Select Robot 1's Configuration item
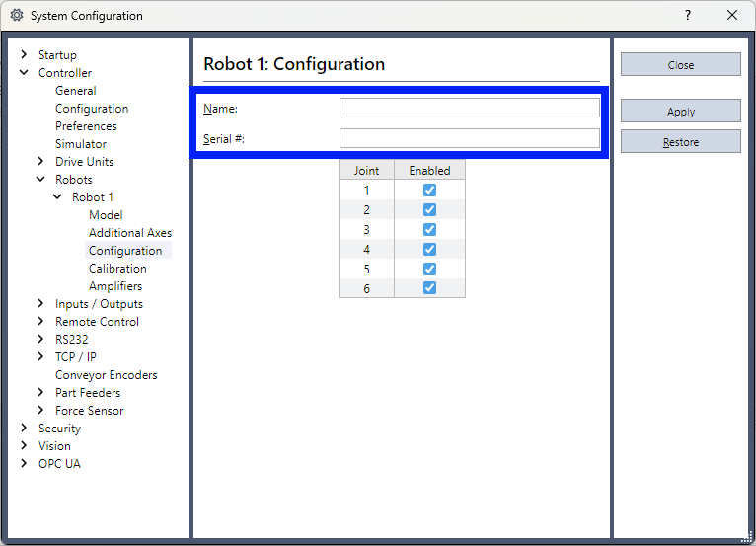The width and height of the screenshot is (756, 546). [x=125, y=251]
